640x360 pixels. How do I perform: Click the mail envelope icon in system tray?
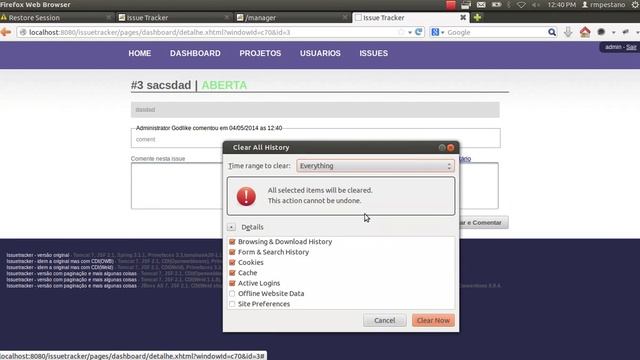481,5
